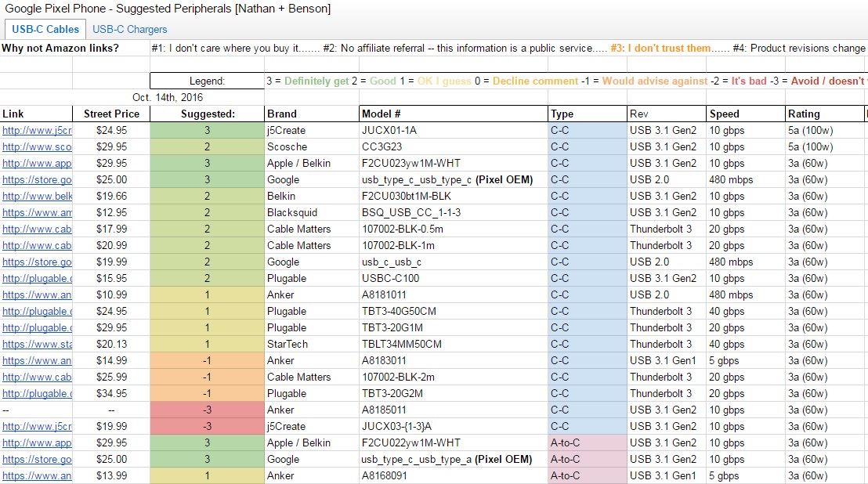Click the '$20.13' price cell
The width and height of the screenshot is (868, 484).
coord(111,345)
